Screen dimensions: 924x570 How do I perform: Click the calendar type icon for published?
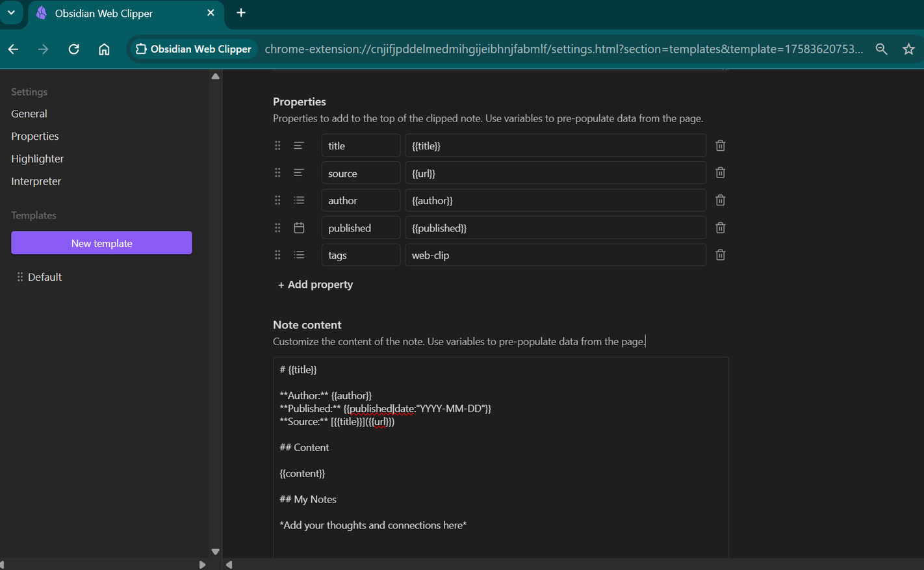(x=299, y=228)
